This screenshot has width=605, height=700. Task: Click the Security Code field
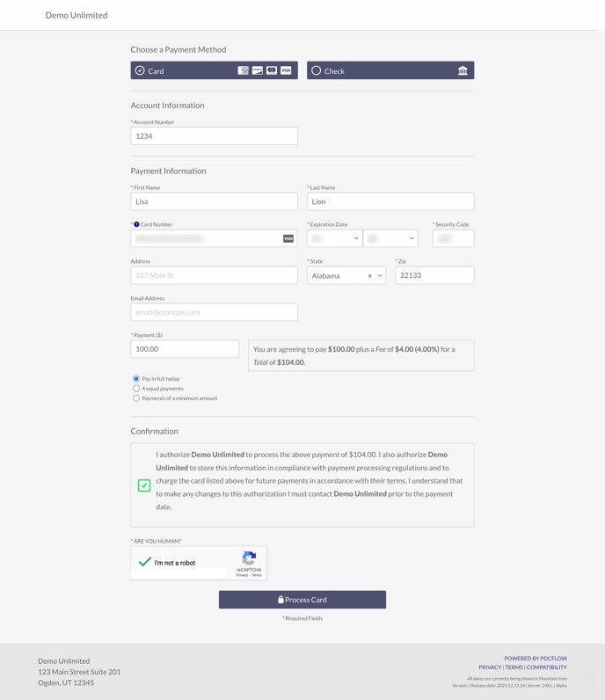(453, 238)
